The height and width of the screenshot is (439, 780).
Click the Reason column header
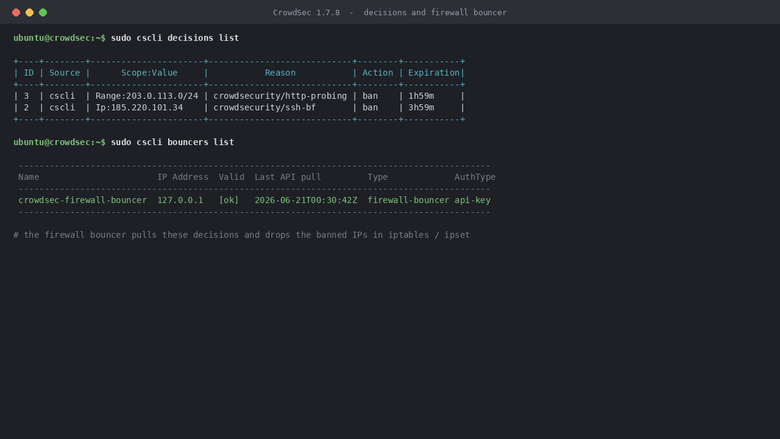click(280, 73)
